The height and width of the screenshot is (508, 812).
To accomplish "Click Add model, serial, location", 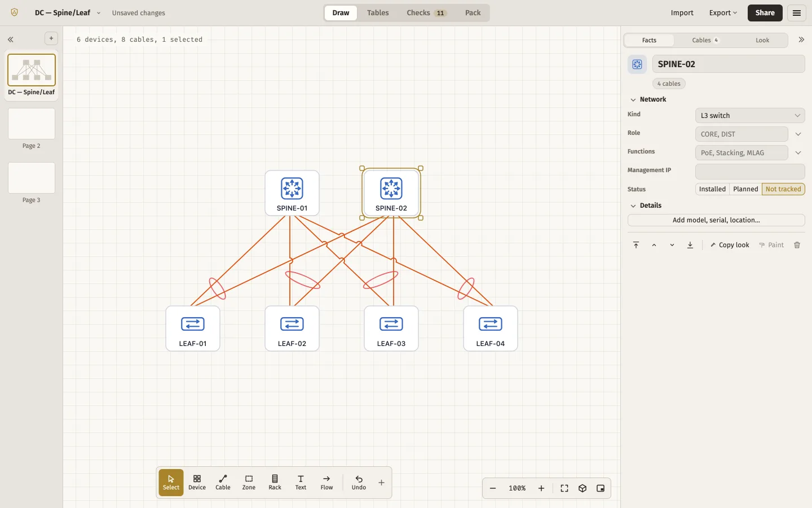I will click(716, 220).
